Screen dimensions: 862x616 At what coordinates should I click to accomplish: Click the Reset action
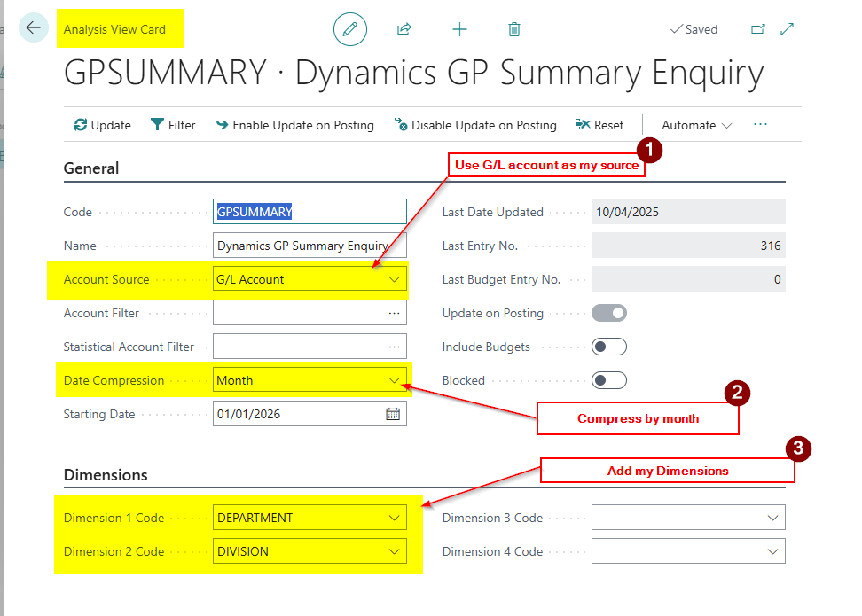[x=599, y=125]
